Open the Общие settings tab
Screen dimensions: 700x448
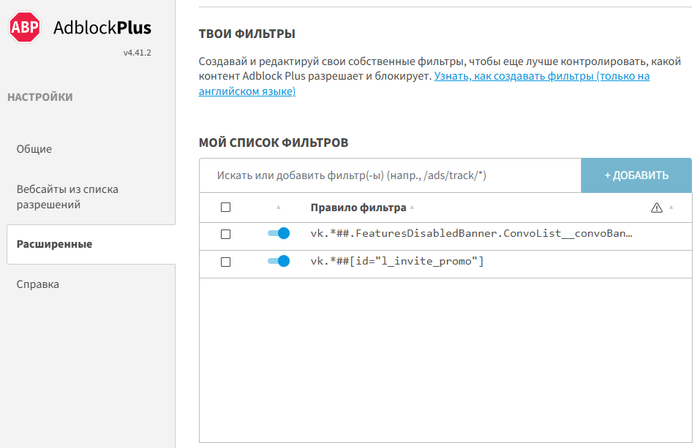tap(34, 149)
